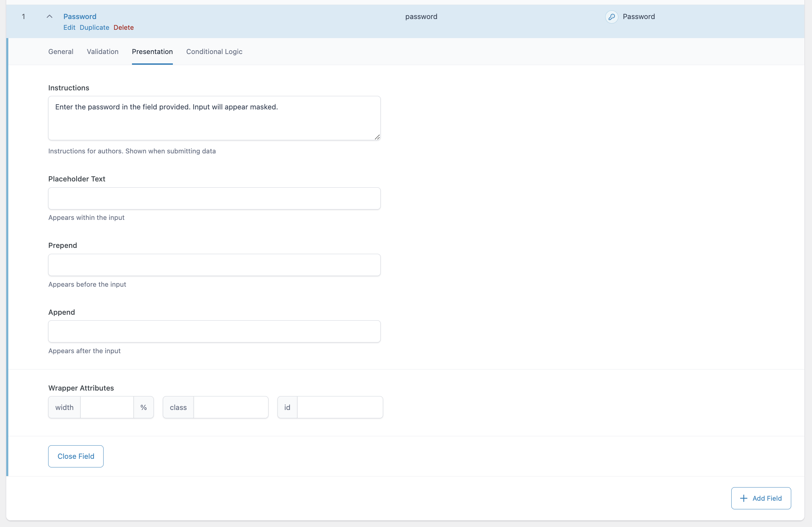
Task: Focus the Placeholder Text input
Action: click(214, 198)
